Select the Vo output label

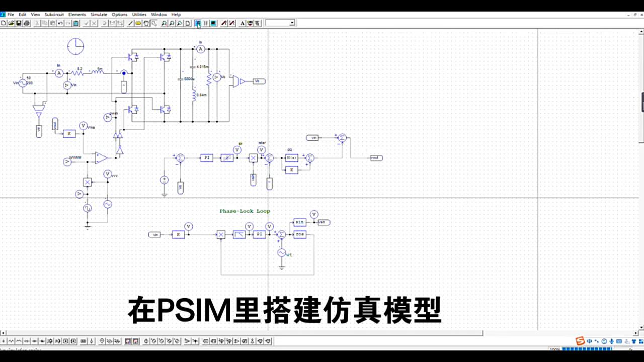click(259, 81)
